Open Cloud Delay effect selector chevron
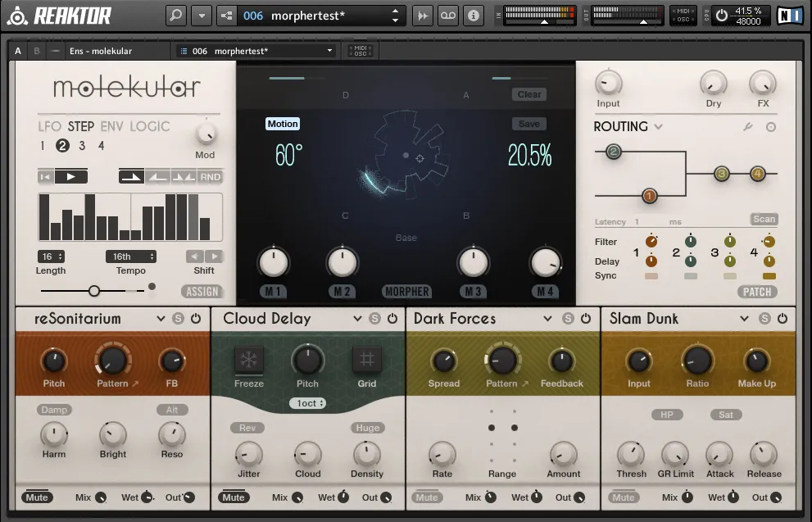The height and width of the screenshot is (522, 812). 357,319
